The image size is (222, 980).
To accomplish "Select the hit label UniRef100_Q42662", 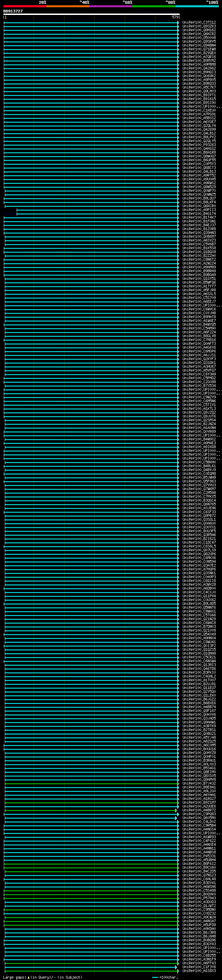I will coord(199,68).
